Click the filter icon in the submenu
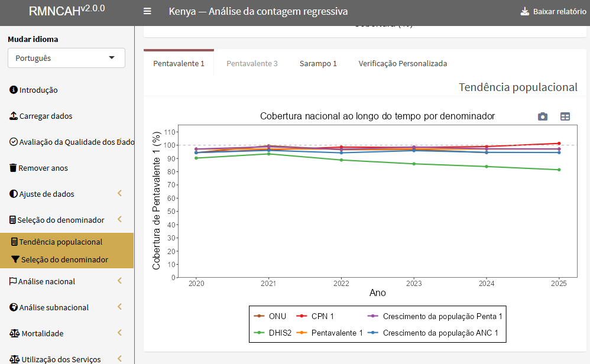 pos(15,259)
